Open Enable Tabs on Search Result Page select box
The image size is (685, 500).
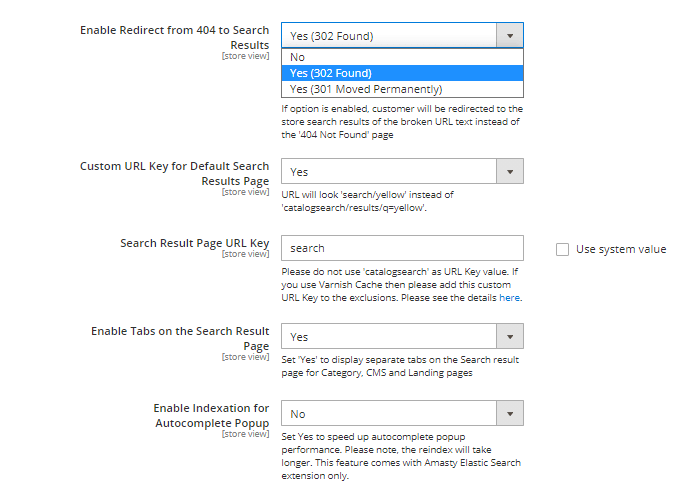pyautogui.click(x=389, y=338)
